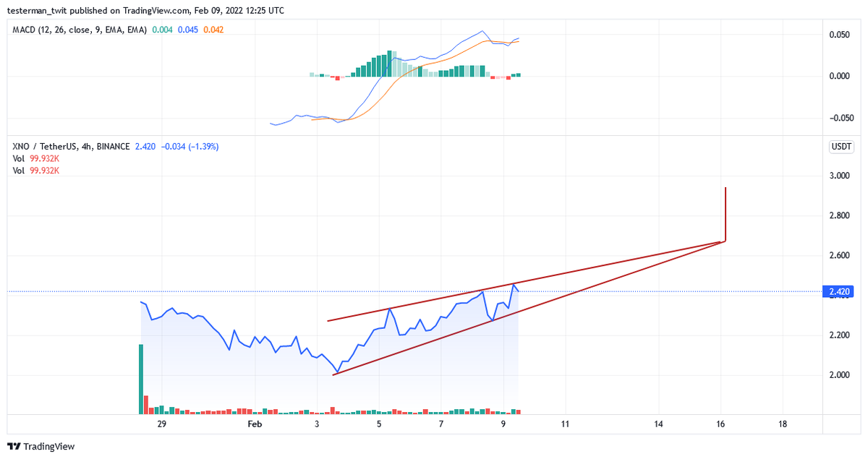The image size is (868, 459).
Task: Click the 0.050 level on the MACD scale
Action: 841,35
